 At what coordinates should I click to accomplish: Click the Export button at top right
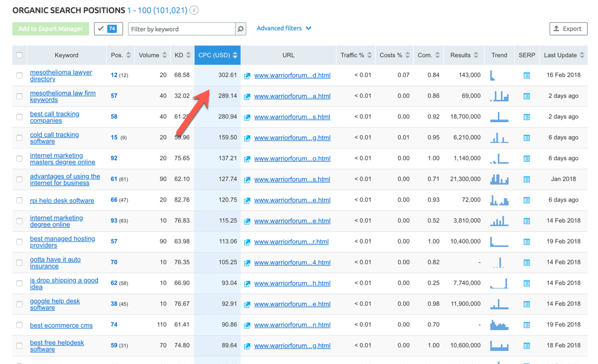(568, 28)
